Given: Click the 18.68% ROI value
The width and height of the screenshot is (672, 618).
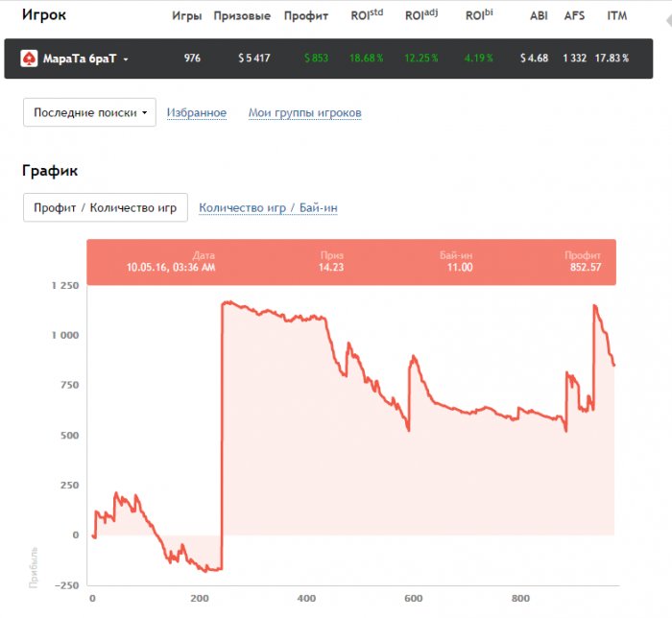Looking at the screenshot, I should (x=366, y=59).
